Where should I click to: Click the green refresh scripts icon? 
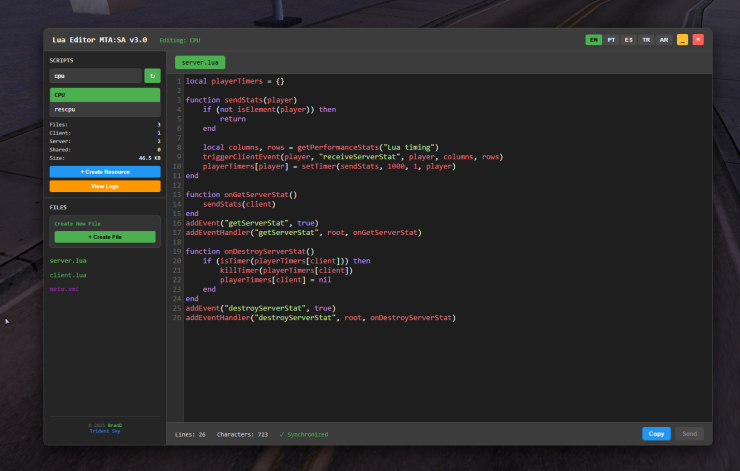tap(152, 75)
